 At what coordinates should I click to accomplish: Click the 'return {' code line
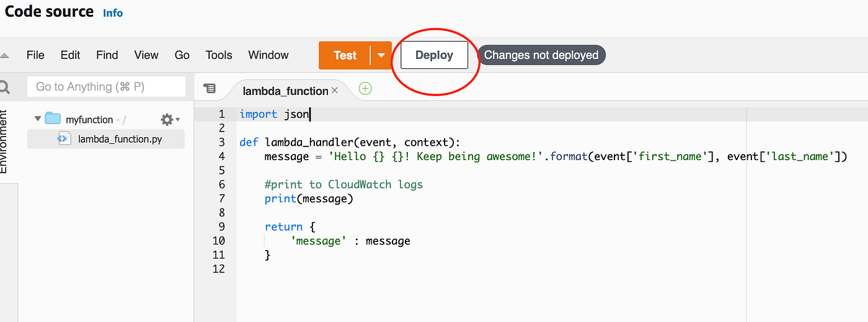pos(290,226)
